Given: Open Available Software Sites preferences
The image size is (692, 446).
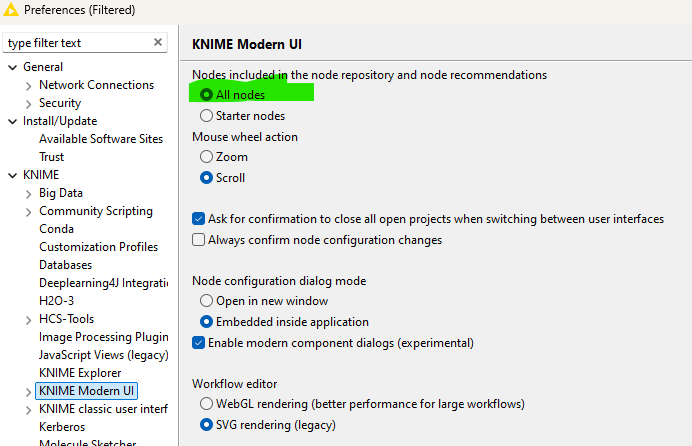Looking at the screenshot, I should (100, 139).
